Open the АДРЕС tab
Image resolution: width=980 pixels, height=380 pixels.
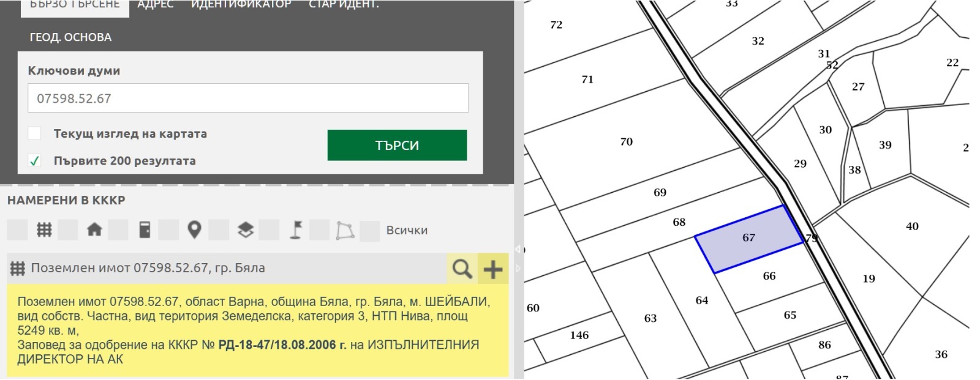pos(156,5)
